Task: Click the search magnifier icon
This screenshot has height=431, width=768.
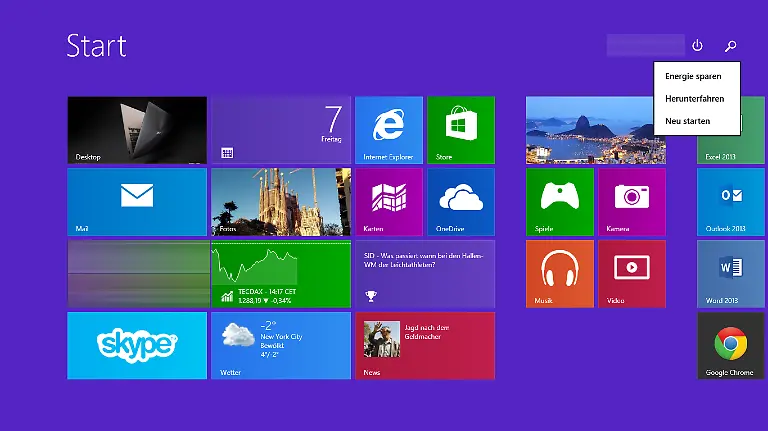Action: click(731, 46)
